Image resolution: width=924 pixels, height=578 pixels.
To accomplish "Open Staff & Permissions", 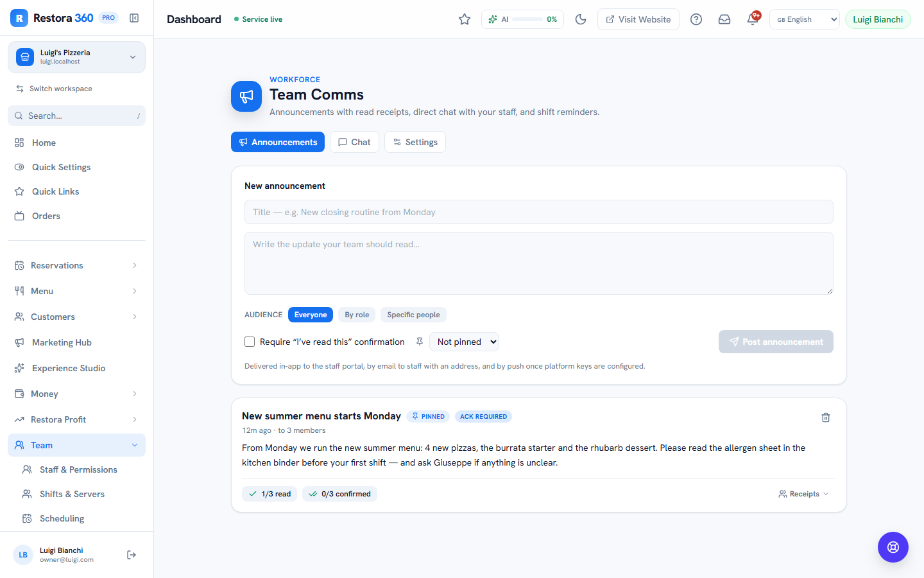I will coord(80,469).
